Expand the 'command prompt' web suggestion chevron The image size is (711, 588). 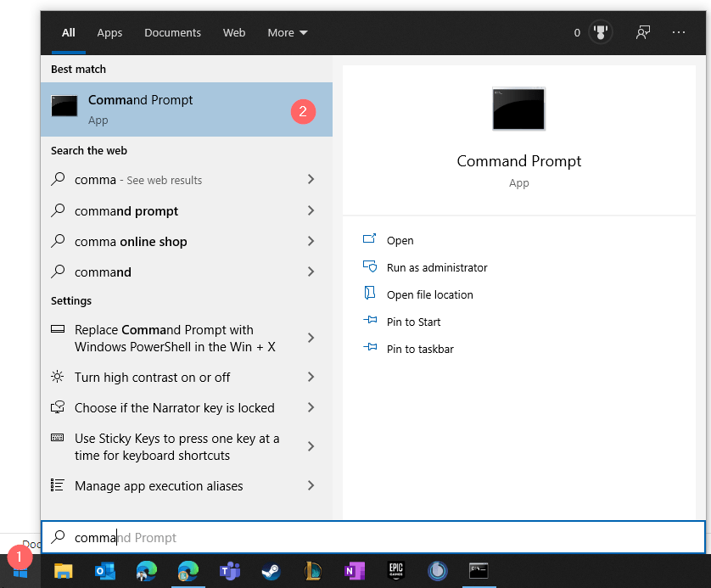(x=311, y=210)
